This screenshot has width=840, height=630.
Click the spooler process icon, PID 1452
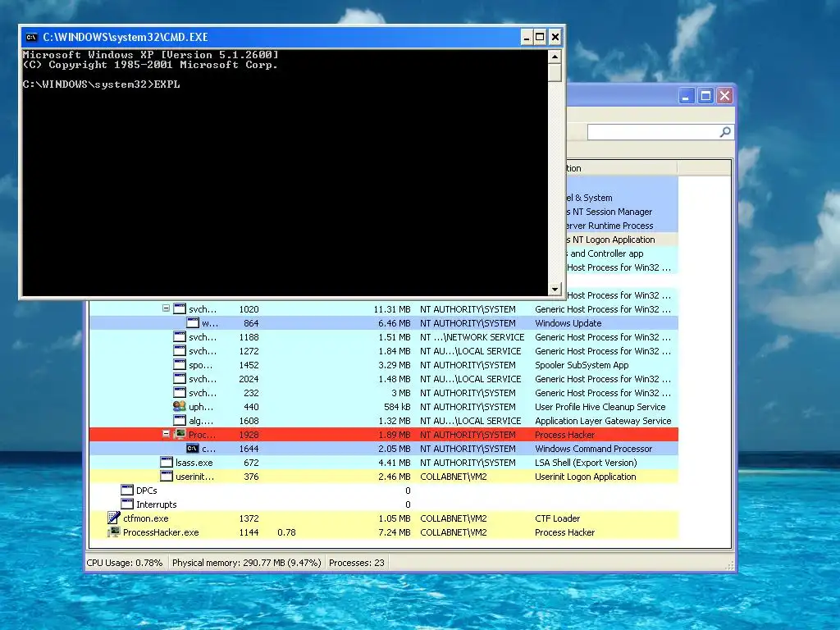pos(180,365)
